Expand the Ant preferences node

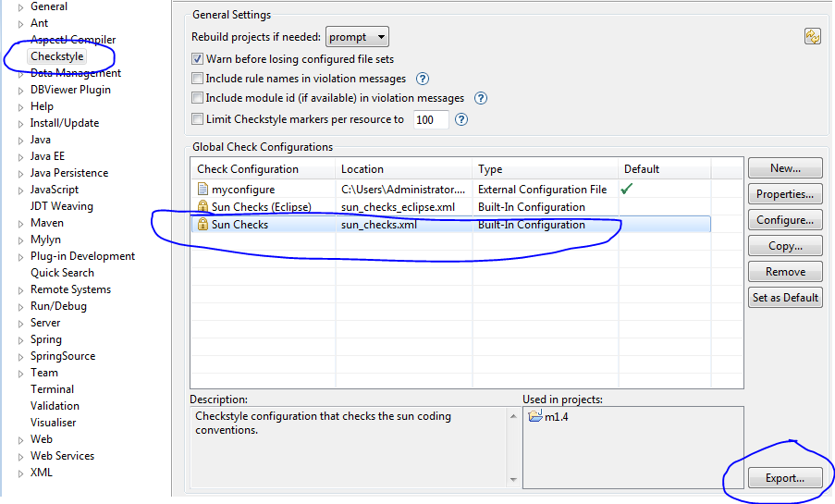20,24
